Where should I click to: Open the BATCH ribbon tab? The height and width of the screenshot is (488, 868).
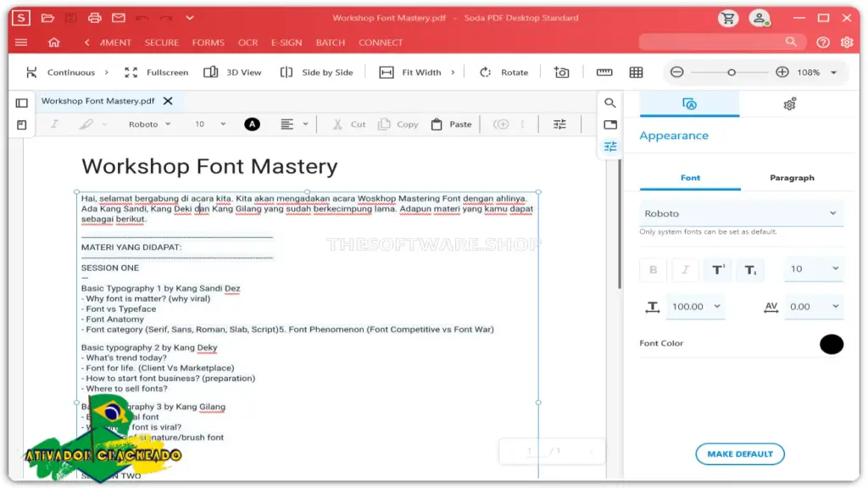tap(331, 42)
